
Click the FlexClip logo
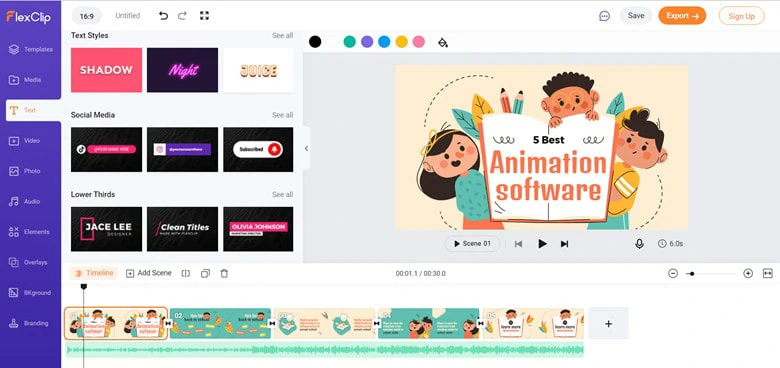tap(28, 16)
